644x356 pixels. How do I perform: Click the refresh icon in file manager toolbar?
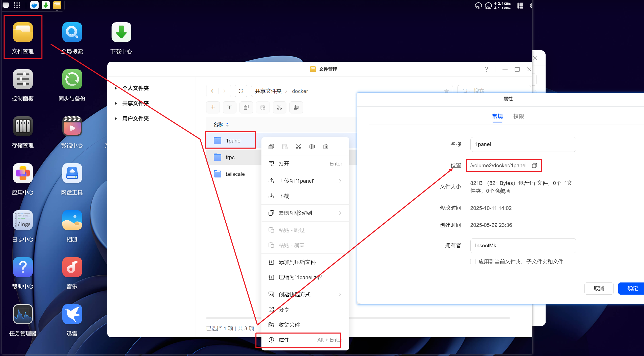241,91
